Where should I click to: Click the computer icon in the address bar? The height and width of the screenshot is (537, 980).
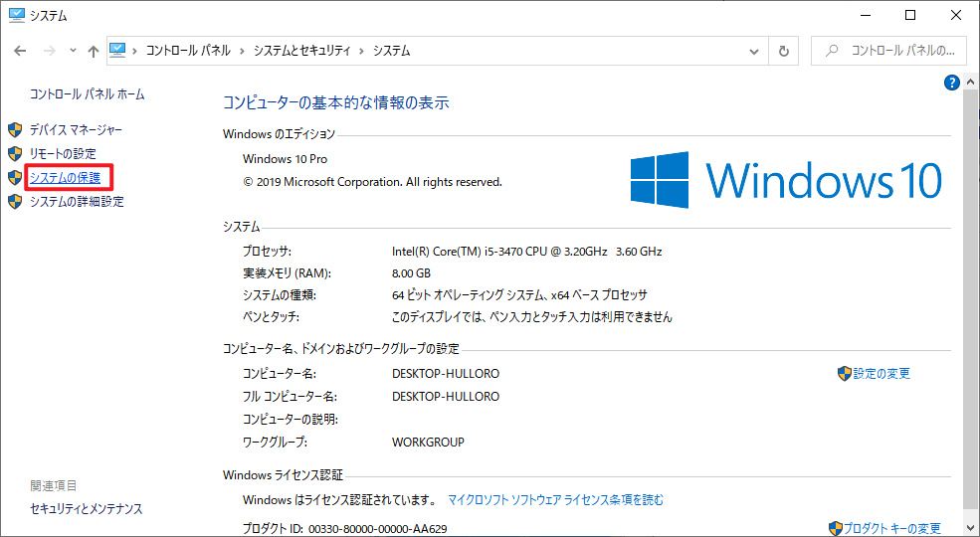117,51
